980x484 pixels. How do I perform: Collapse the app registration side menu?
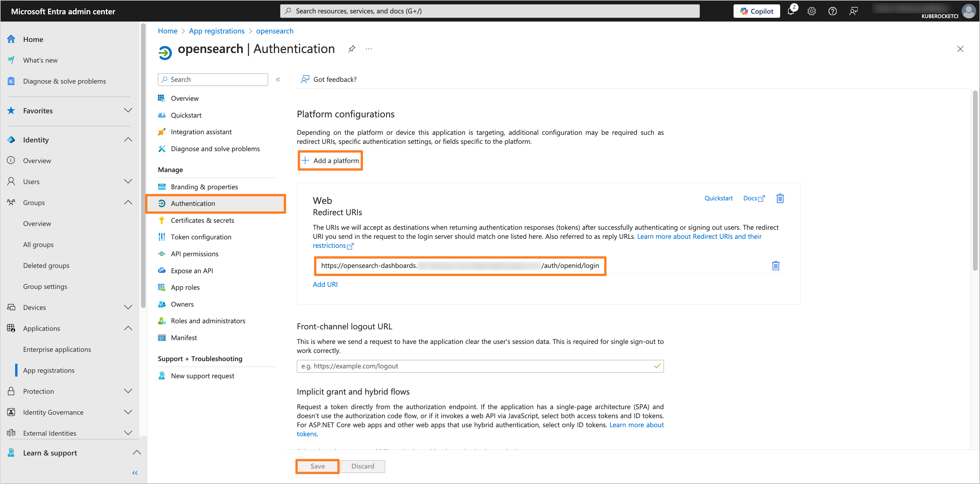pyautogui.click(x=278, y=80)
